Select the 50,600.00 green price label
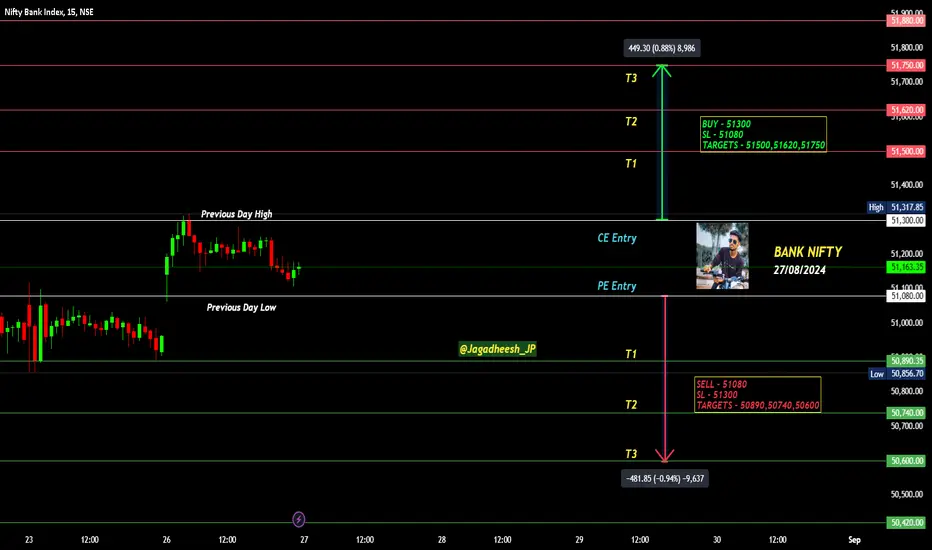This screenshot has height=550, width=932. point(906,461)
